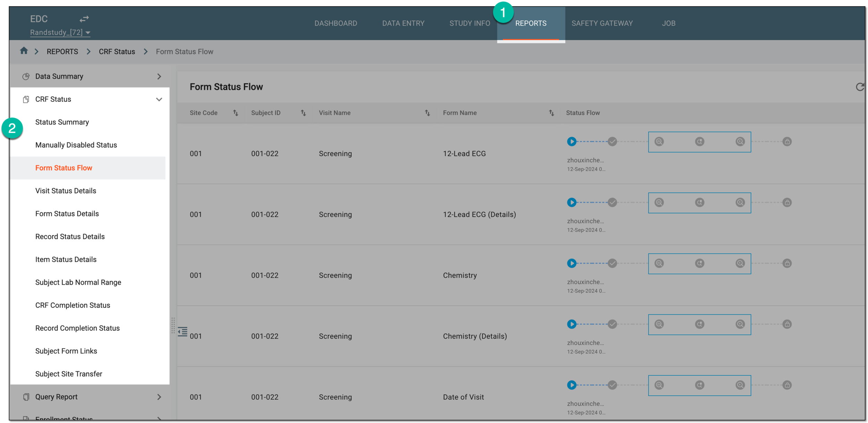The height and width of the screenshot is (423, 868).
Task: Click the Status Flow column header
Action: (x=583, y=113)
